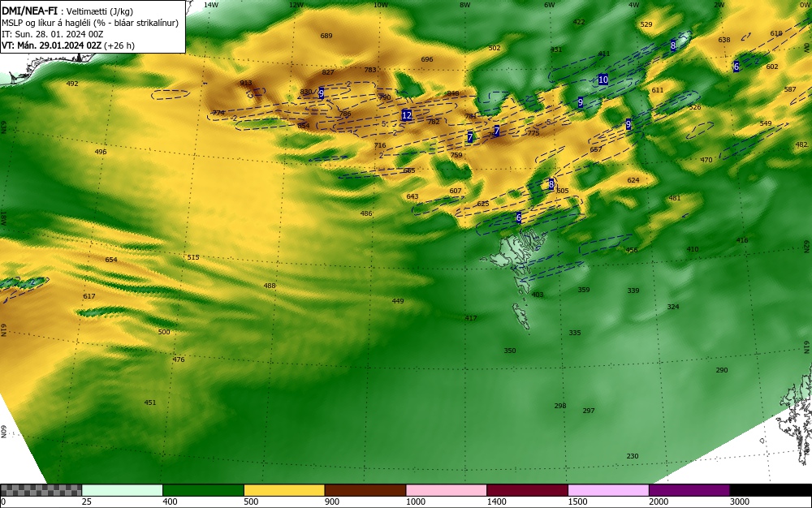Click the '492' value near upper left

[72, 84]
